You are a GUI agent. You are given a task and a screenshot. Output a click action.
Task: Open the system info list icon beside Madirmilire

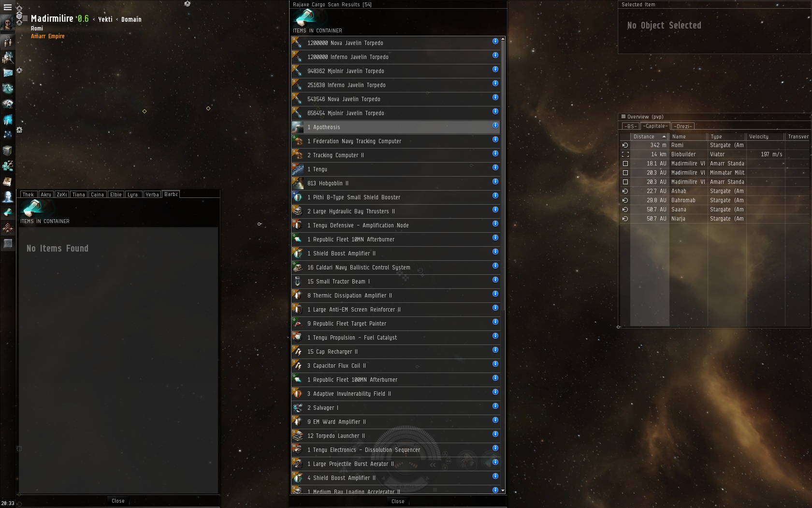(x=25, y=18)
